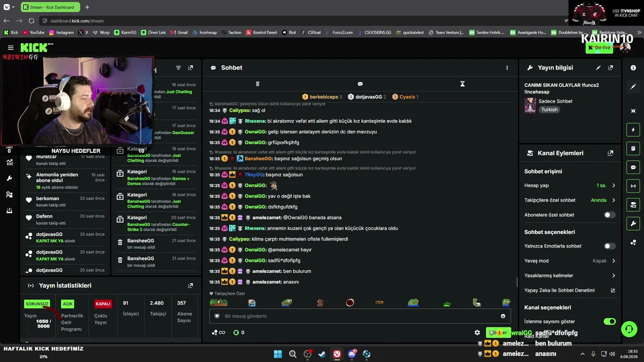The image size is (644, 362).
Task: Click the chat scrollbar thumb
Action: [x=517, y=282]
